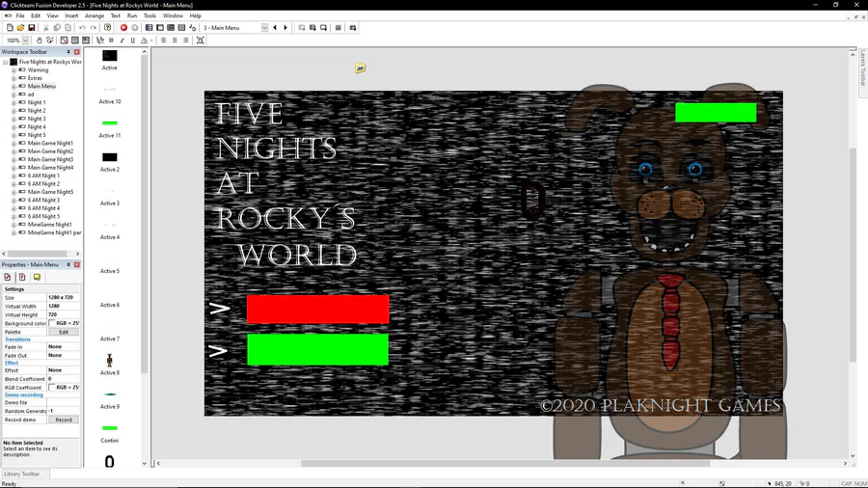This screenshot has height=488, width=868.
Task: Go to the next frame arrow
Action: pyautogui.click(x=285, y=28)
